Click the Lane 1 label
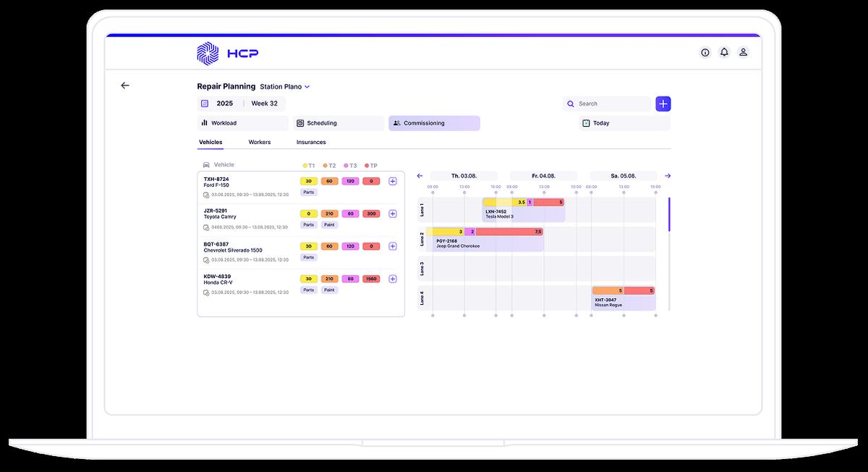 422,210
